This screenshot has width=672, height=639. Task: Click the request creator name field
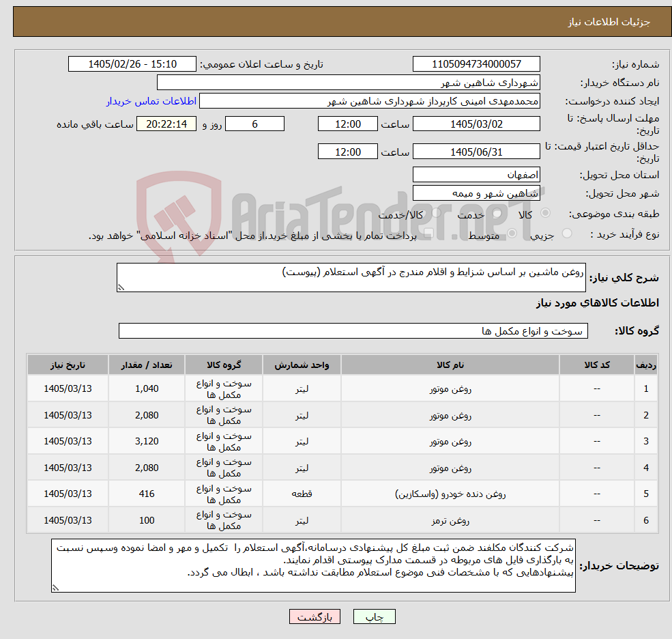[369, 101]
